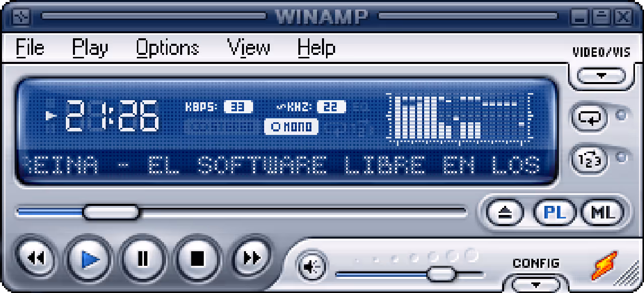The image size is (644, 293).
Task: Open the File menu
Action: 30,48
